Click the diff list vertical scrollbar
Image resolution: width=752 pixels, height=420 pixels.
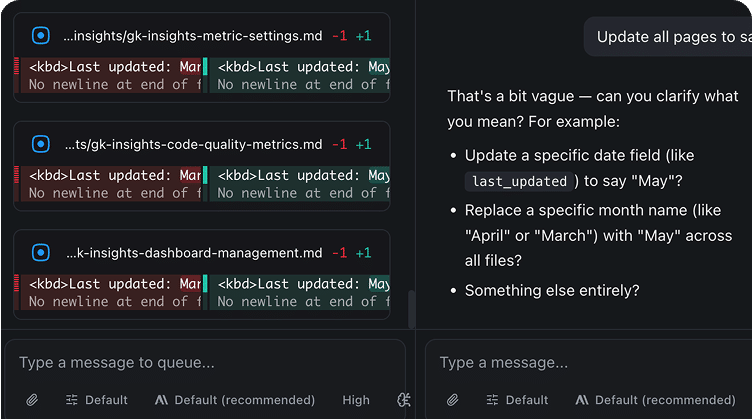pos(411,309)
